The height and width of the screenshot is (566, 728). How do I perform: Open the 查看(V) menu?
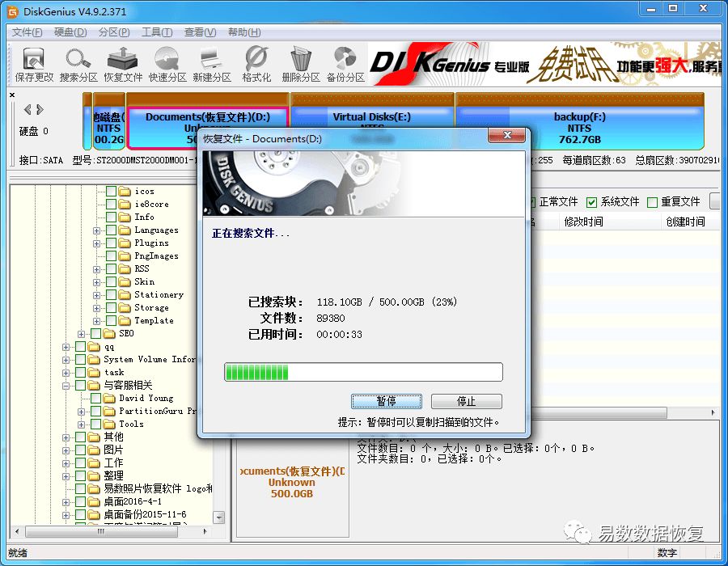pyautogui.click(x=200, y=32)
